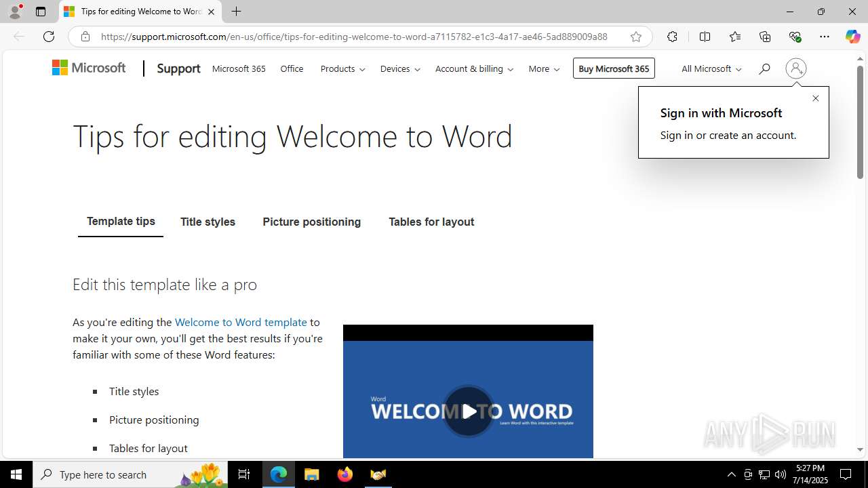868x488 pixels.
Task: Open Collections in the toolbar
Action: tap(765, 37)
